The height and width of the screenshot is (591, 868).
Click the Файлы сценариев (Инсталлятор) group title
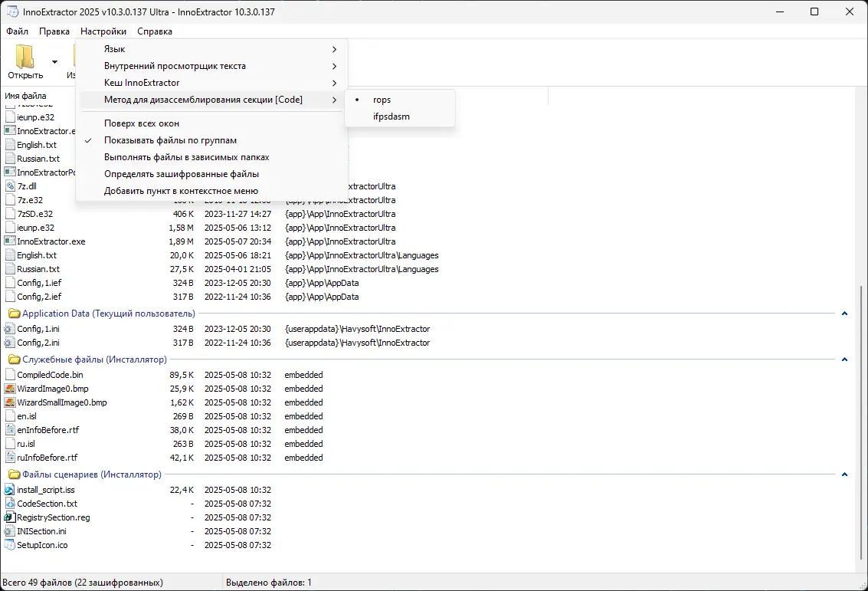click(92, 474)
